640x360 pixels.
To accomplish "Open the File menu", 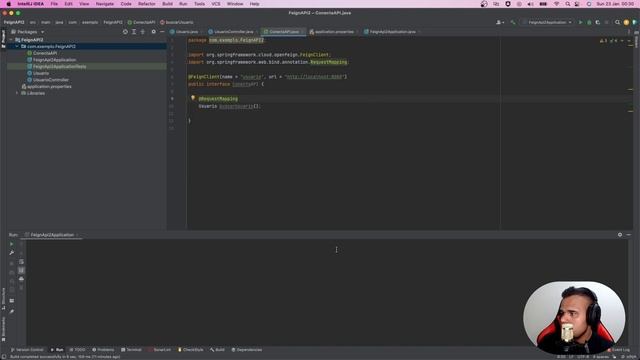I will (x=54, y=4).
